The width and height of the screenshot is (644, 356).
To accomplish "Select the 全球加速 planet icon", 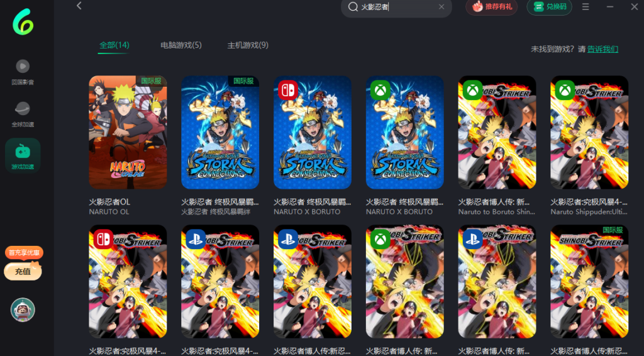I will click(x=23, y=108).
